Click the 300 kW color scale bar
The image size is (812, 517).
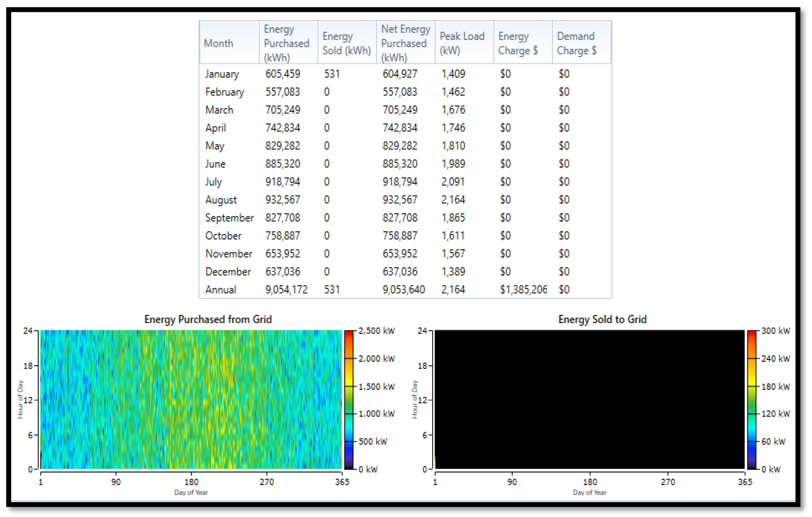click(x=752, y=400)
